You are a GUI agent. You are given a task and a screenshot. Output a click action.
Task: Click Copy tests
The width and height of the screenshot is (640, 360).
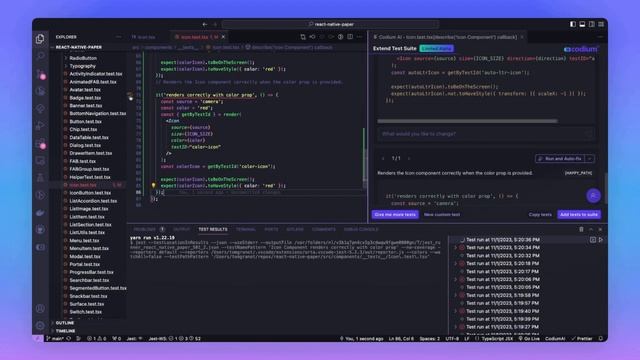coord(540,214)
